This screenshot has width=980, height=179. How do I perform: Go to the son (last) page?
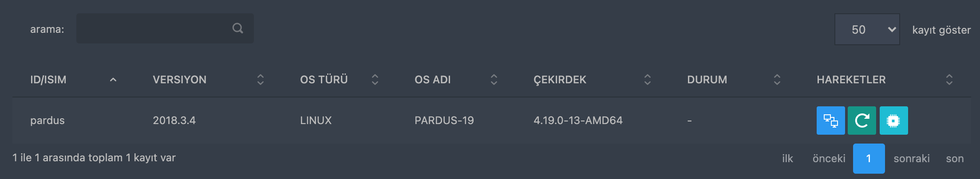pyautogui.click(x=955, y=159)
